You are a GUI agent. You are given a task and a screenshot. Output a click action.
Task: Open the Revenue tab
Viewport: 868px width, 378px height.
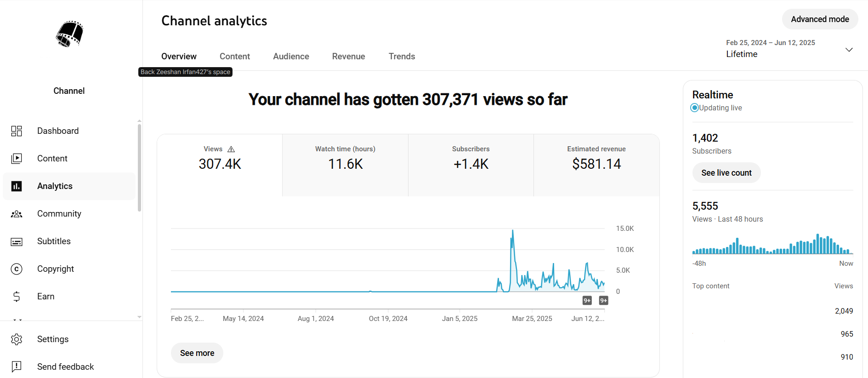[x=348, y=57]
